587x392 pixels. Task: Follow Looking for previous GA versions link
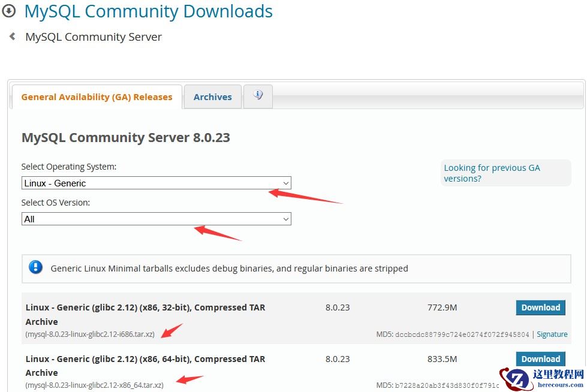[x=492, y=173]
